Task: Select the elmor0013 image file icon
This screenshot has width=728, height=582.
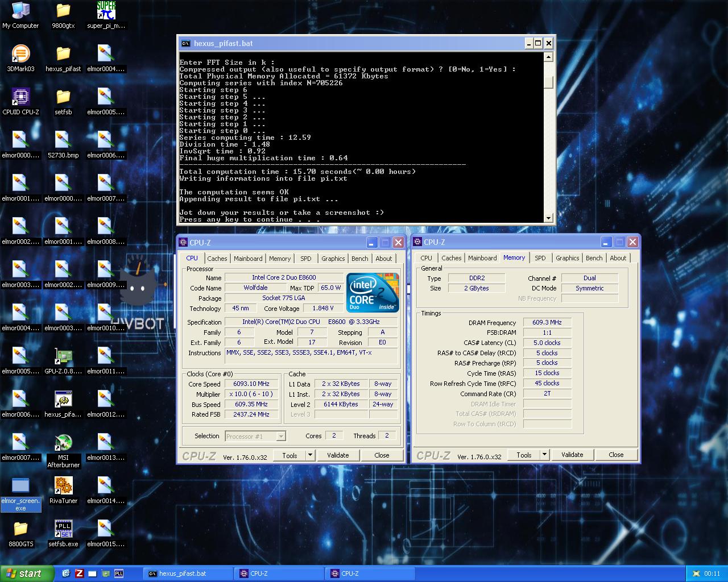Action: pyautogui.click(x=106, y=447)
